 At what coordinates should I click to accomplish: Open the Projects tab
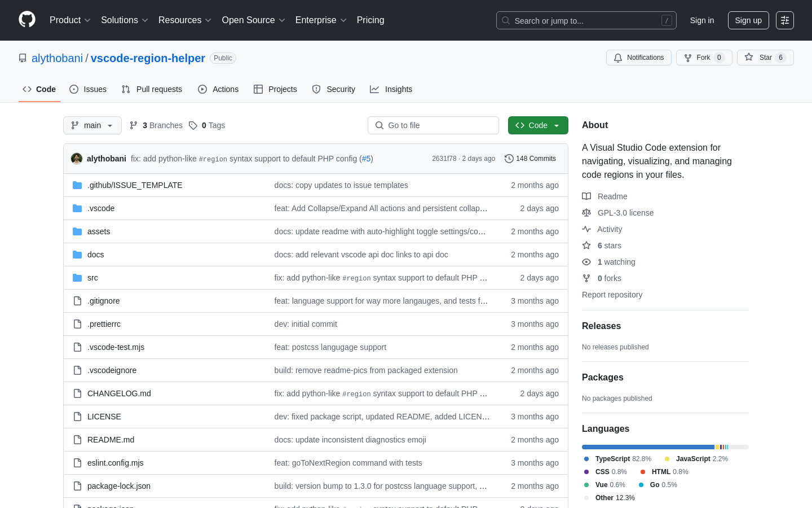click(x=275, y=89)
